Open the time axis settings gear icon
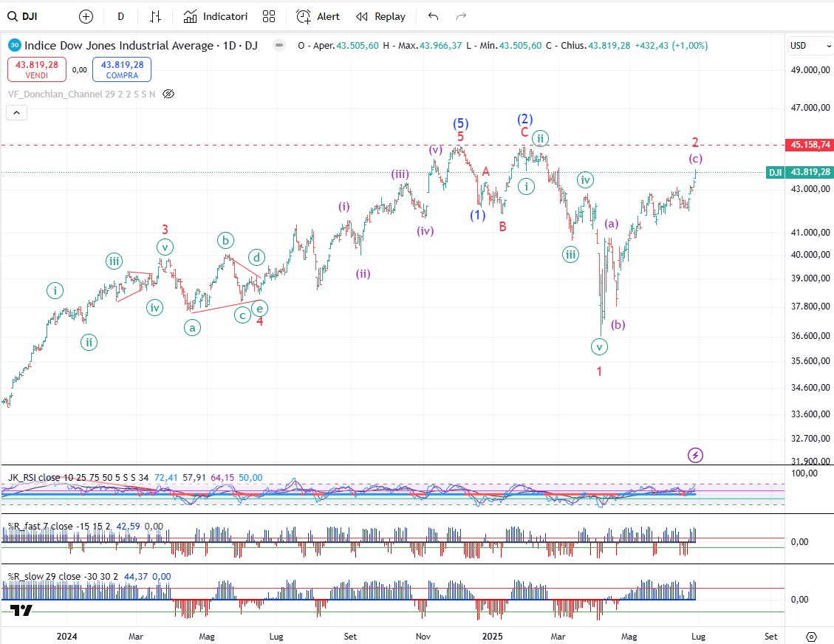Viewport: 834px width, 644px height. 811,637
